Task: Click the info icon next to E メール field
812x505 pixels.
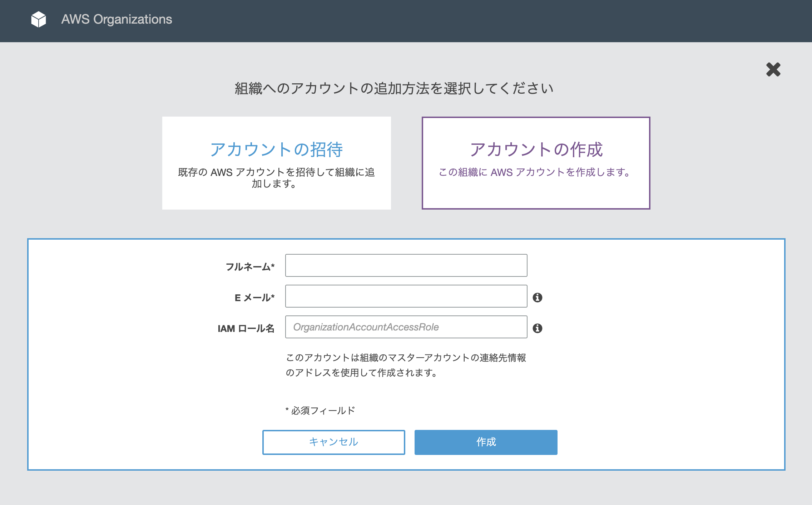Action: (x=537, y=297)
